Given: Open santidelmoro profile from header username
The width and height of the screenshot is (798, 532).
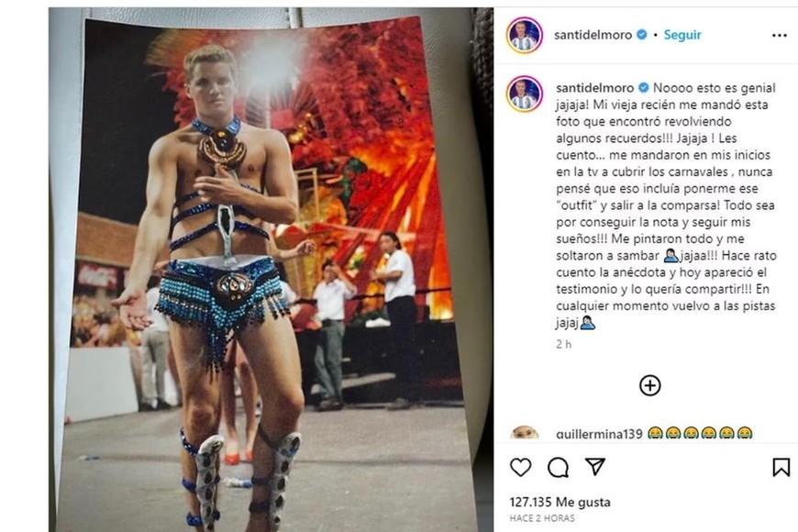Looking at the screenshot, I should pos(593,35).
